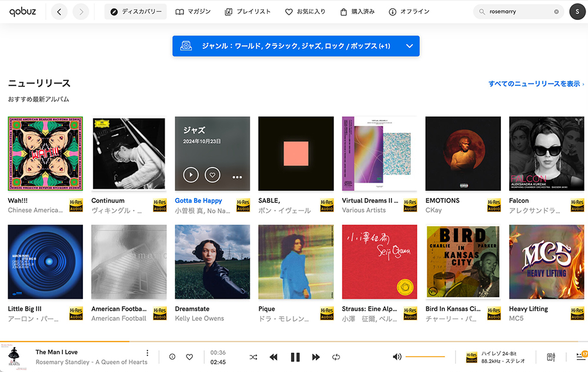
Task: Focus the search field containing rosemarry
Action: tap(519, 12)
